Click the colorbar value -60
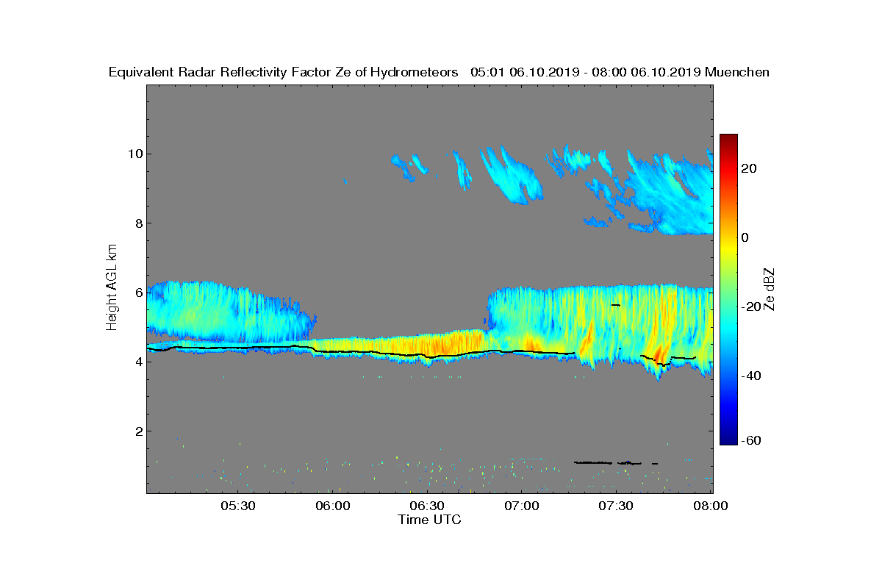 pyautogui.click(x=752, y=440)
